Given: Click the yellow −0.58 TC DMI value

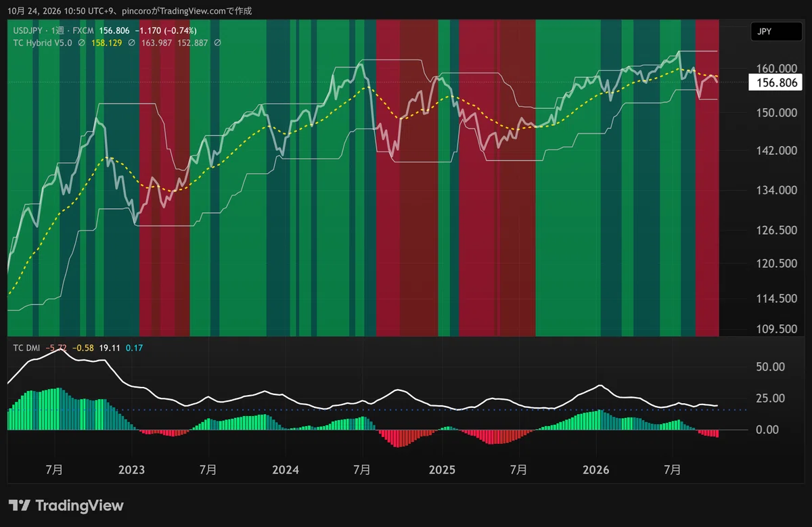Looking at the screenshot, I should (83, 348).
